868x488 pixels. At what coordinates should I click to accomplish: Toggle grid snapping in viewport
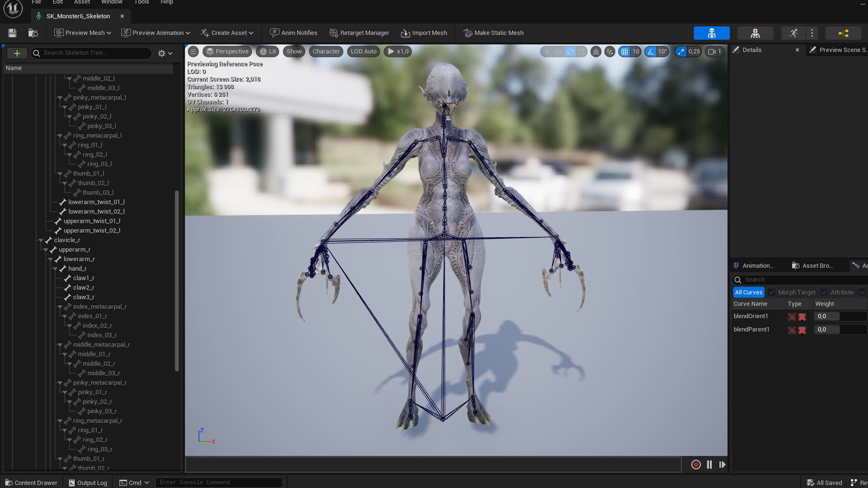pyautogui.click(x=624, y=52)
